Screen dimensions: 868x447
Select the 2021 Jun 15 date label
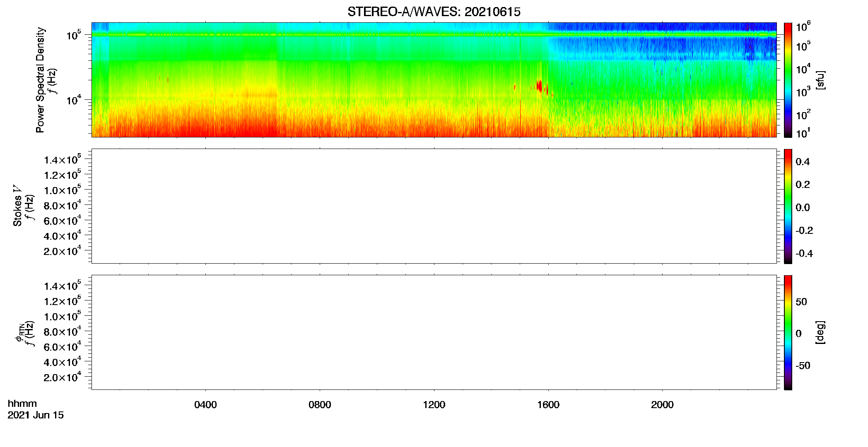coord(36,415)
